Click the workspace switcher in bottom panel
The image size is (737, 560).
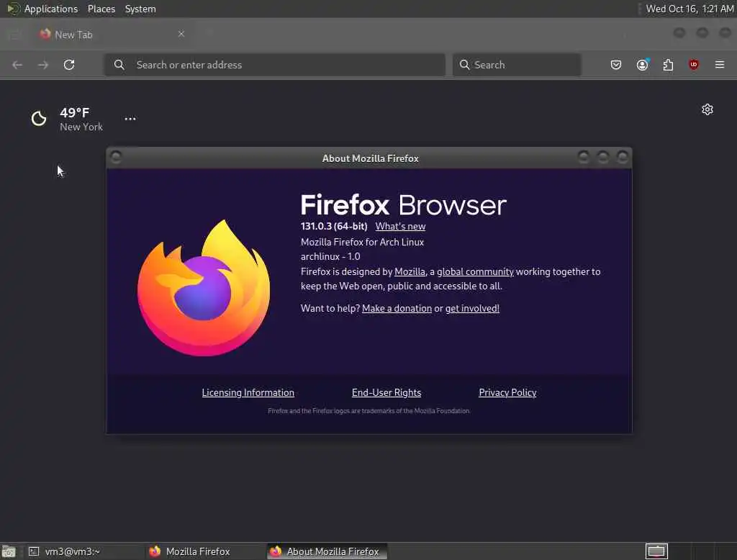[656, 551]
